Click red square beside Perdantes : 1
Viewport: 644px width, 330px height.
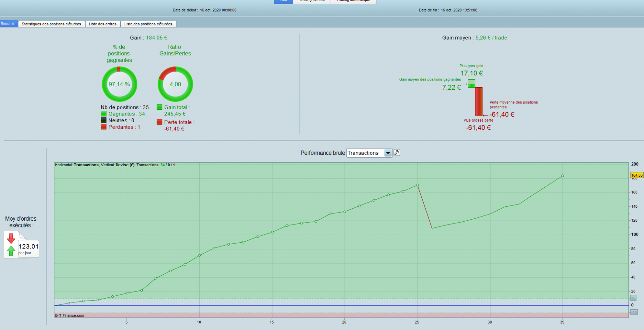point(103,127)
